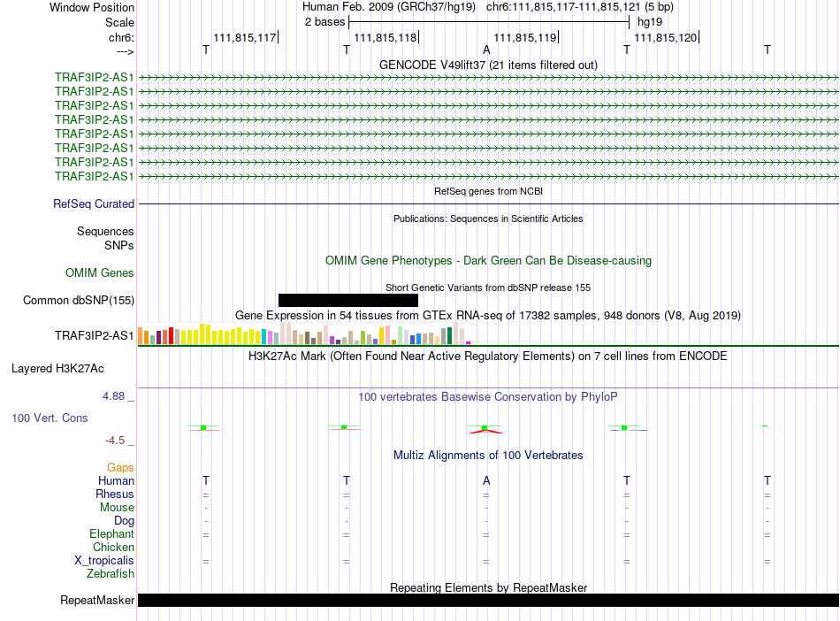Click the OMIM Genes track label
The height and width of the screenshot is (621, 840).
coord(100,272)
